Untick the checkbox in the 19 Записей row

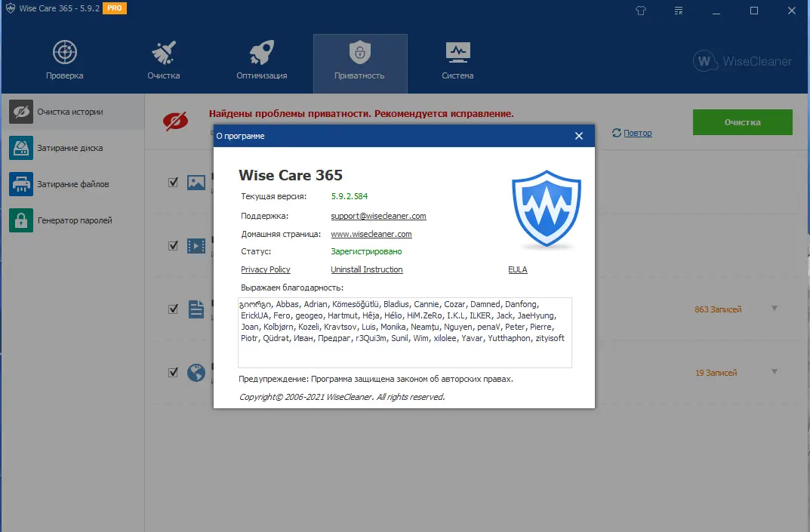173,373
